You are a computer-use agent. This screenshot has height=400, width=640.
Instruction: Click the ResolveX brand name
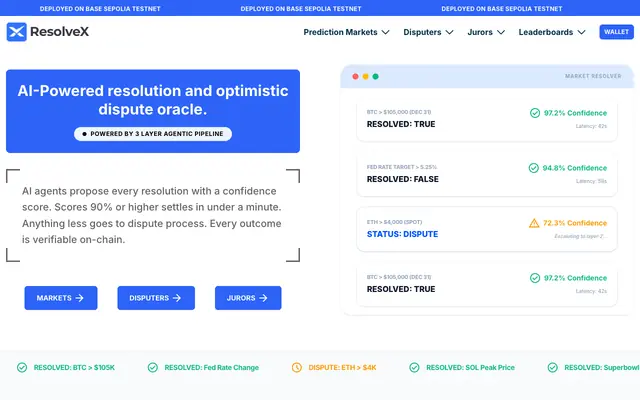(60, 31)
